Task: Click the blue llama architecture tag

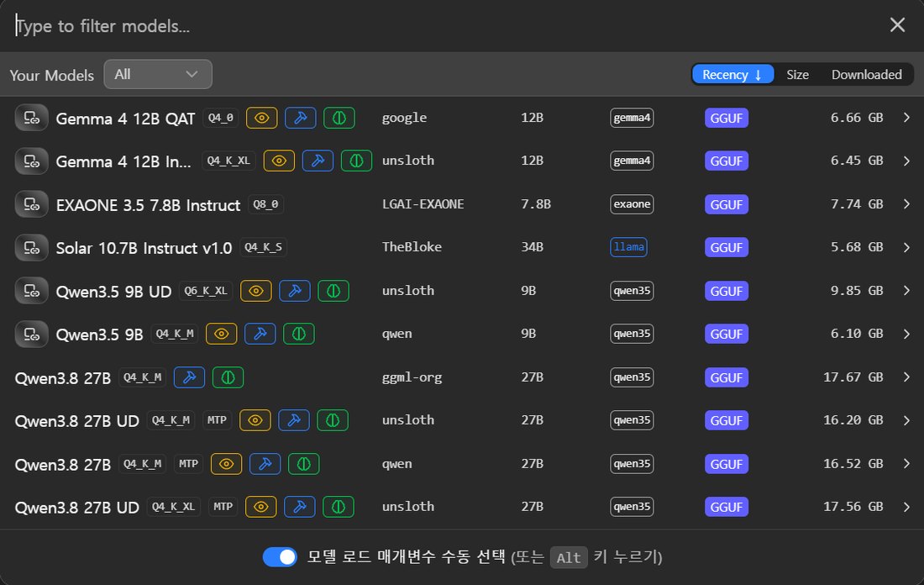Action: [x=629, y=247]
